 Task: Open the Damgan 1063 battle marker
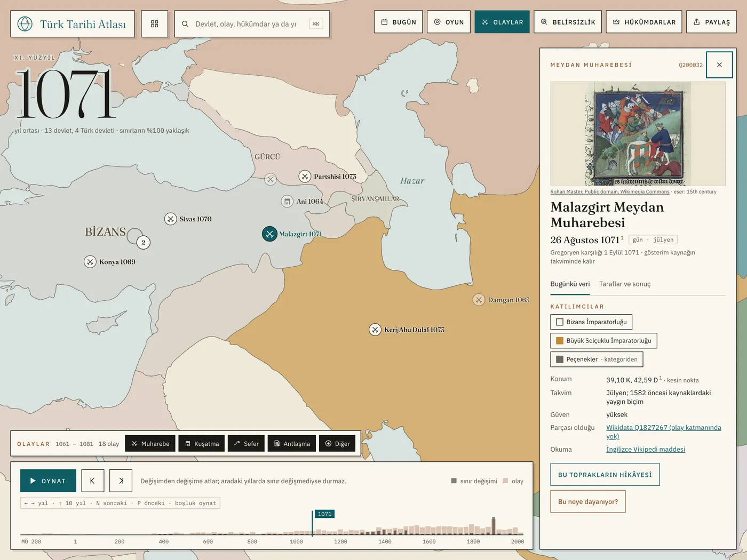[479, 300]
